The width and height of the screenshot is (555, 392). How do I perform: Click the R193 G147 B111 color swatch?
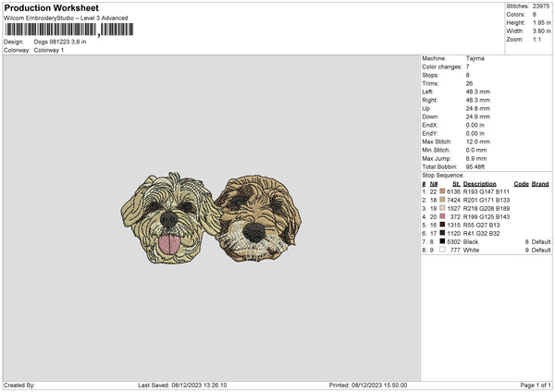coord(443,191)
